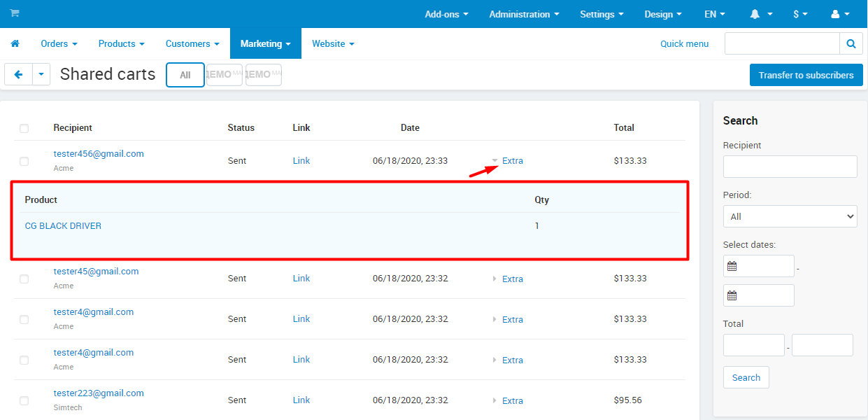The image size is (868, 420).
Task: Open the Marketing menu
Action: coord(265,43)
